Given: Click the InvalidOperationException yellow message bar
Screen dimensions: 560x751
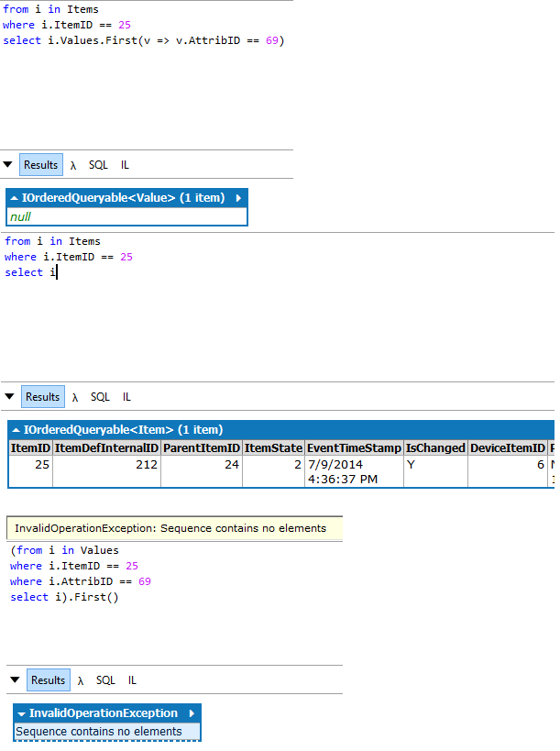Looking at the screenshot, I should point(175,528).
